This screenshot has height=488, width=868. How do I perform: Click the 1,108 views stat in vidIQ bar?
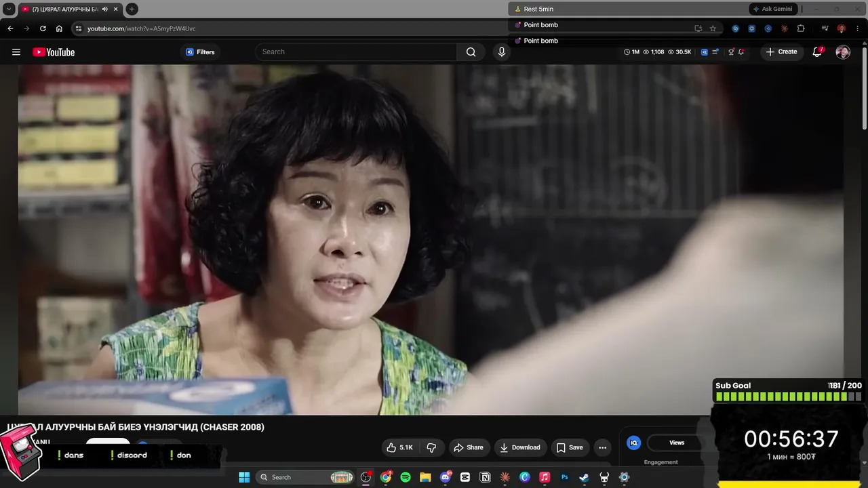654,52
